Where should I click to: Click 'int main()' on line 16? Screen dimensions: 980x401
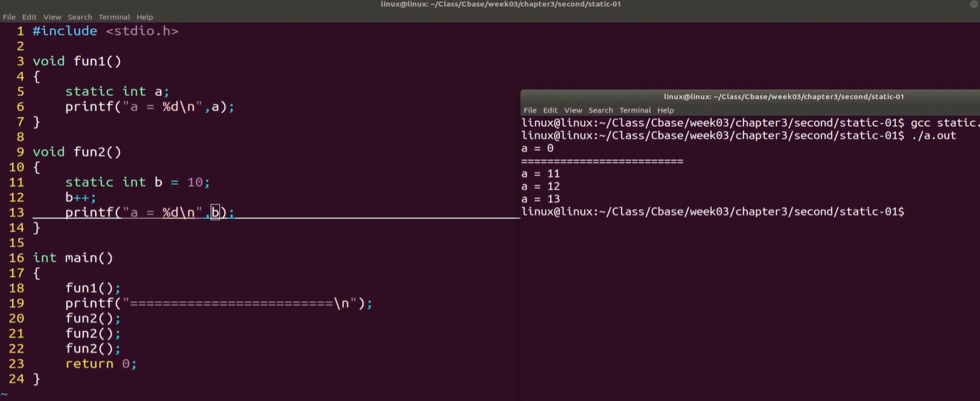[73, 258]
